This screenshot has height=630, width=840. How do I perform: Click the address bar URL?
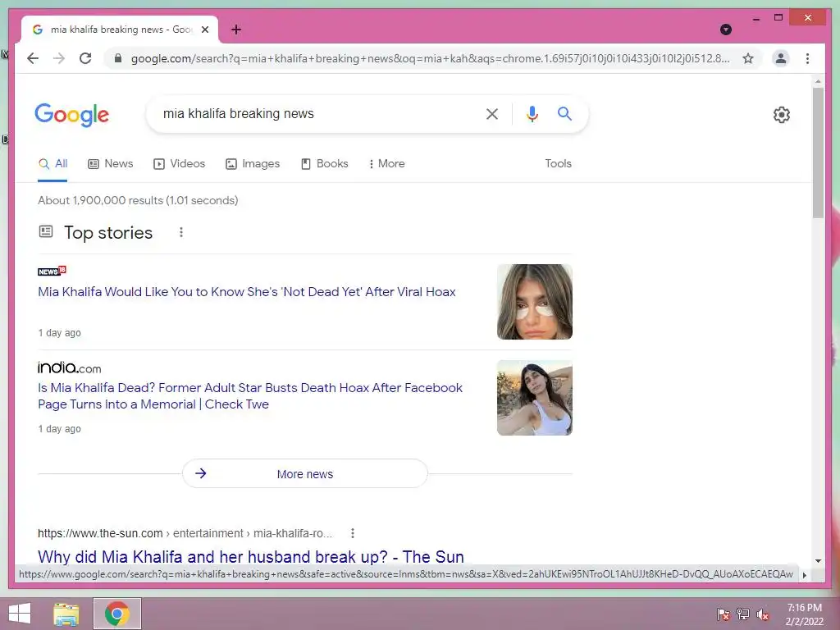tap(430, 58)
